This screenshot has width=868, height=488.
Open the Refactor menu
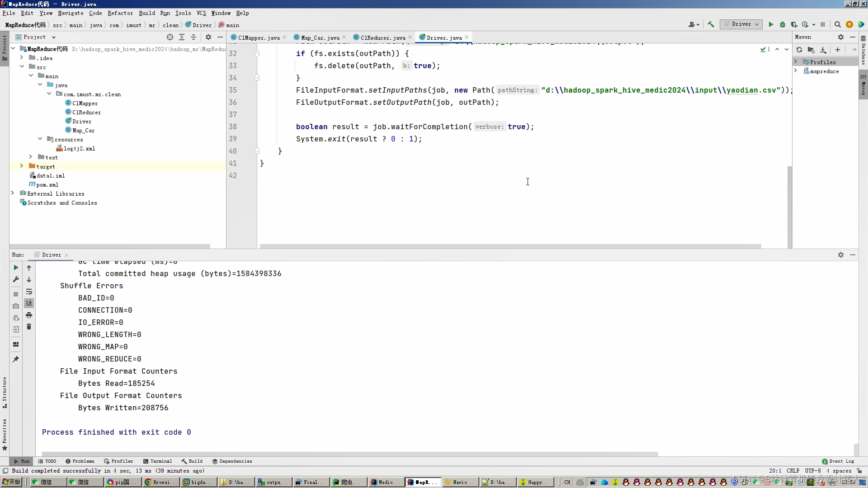click(x=120, y=13)
